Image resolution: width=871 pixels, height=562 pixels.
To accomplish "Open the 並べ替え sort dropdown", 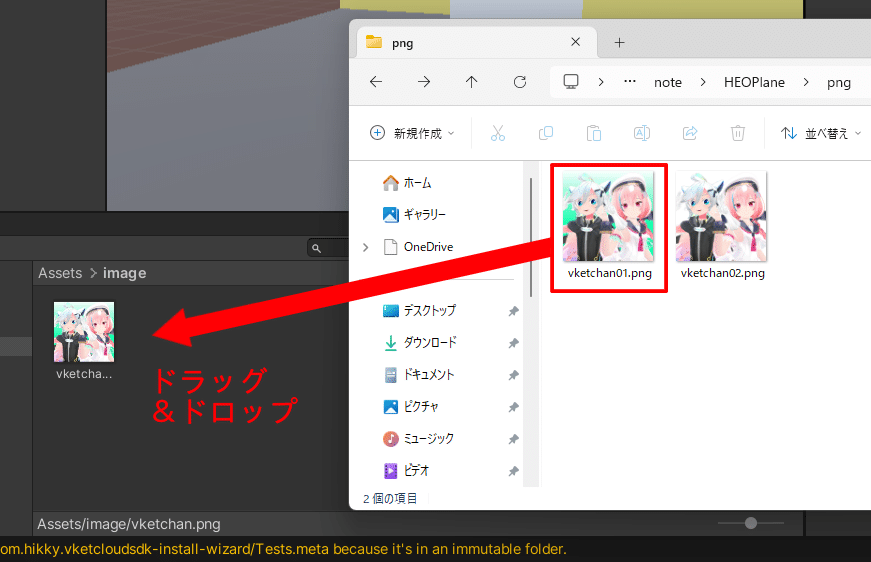I will [821, 133].
